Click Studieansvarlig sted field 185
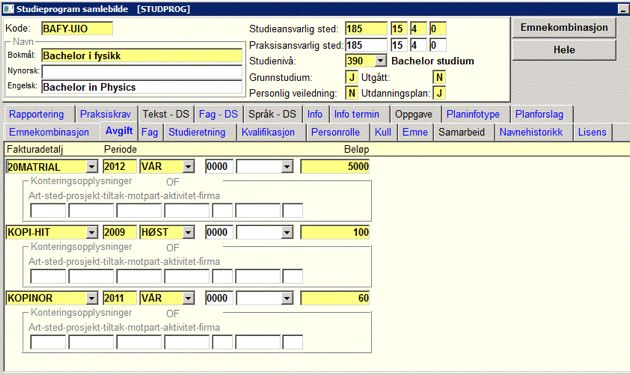Image resolution: width=630 pixels, height=375 pixels. [x=366, y=29]
